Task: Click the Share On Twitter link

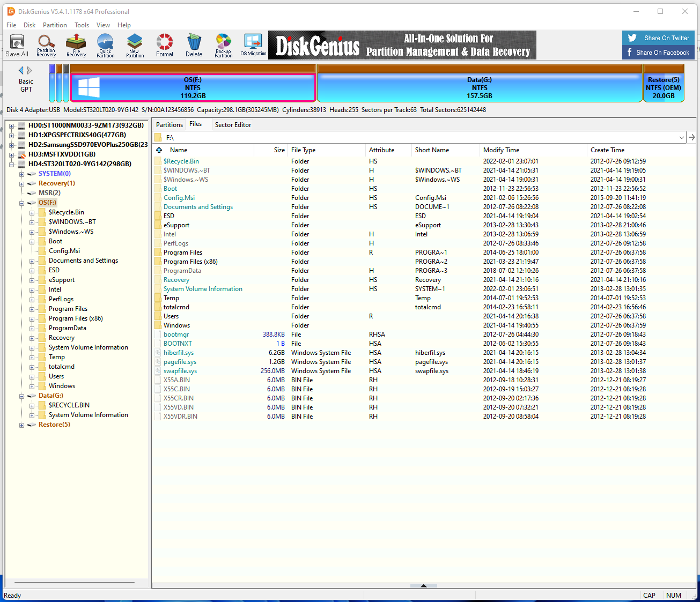Action: pyautogui.click(x=659, y=38)
